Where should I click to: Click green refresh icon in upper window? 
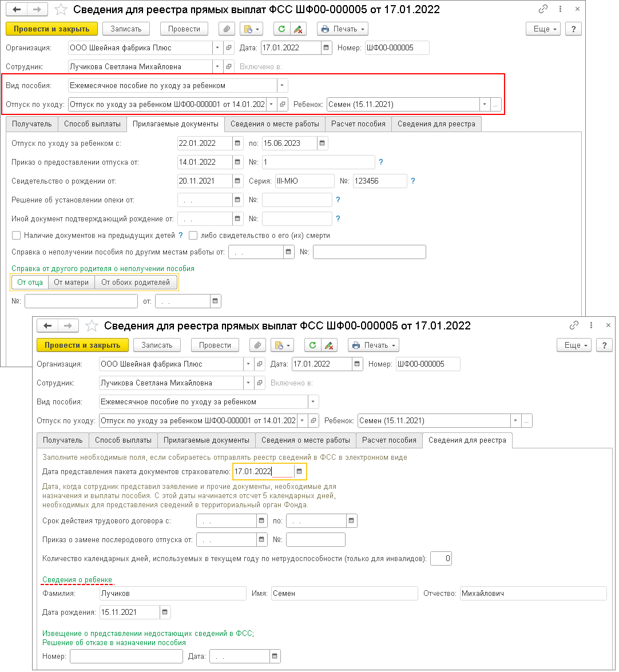point(281,29)
